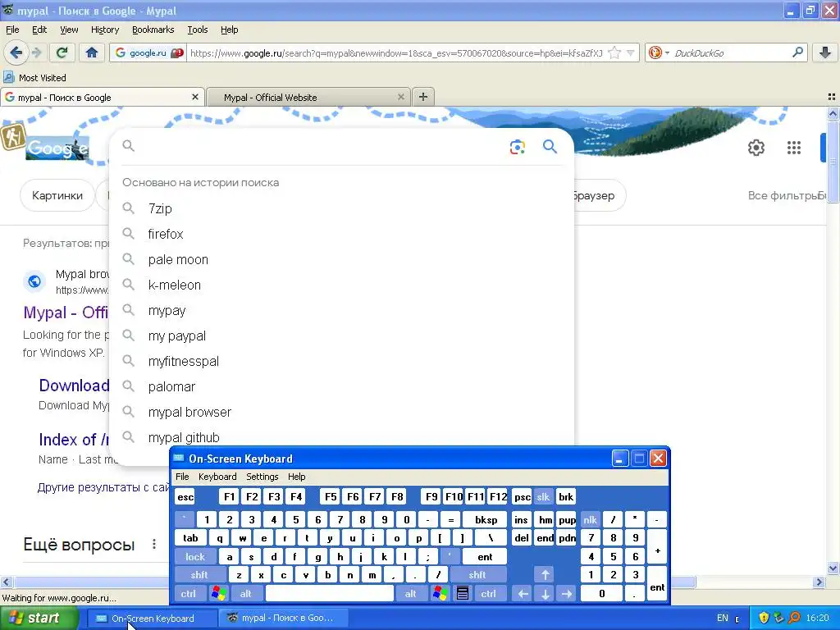Open the Google apps grid icon
The height and width of the screenshot is (630, 840).
(x=794, y=148)
